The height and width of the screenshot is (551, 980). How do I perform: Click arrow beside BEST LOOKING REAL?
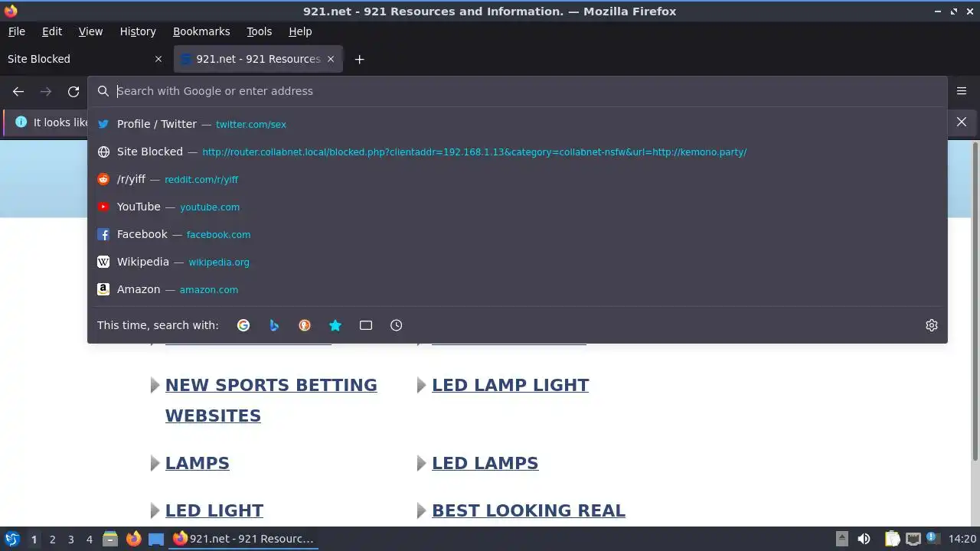coord(422,511)
